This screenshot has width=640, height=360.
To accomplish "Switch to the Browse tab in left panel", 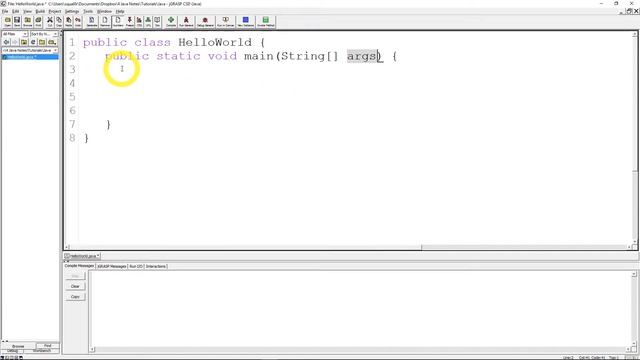I will pos(18,346).
